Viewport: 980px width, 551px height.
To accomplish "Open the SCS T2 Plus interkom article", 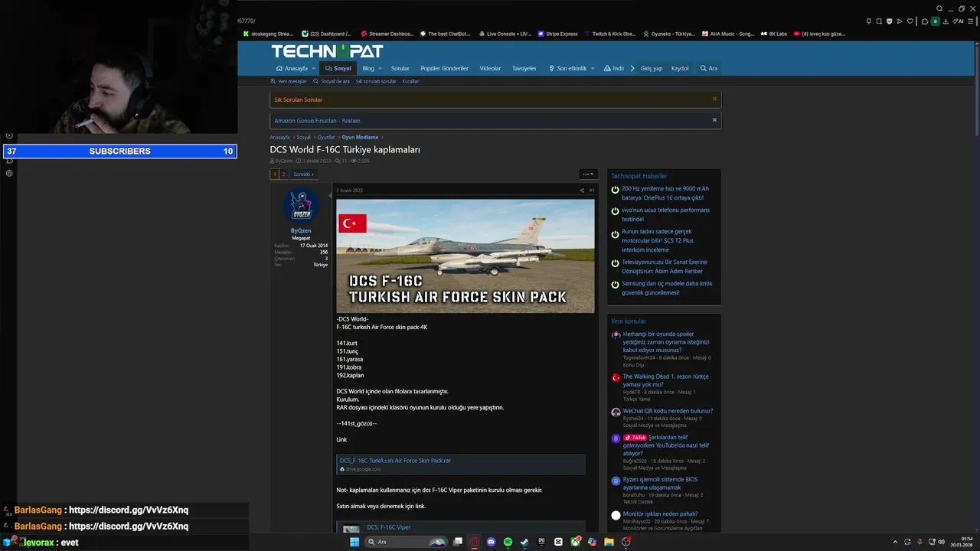I will 658,240.
